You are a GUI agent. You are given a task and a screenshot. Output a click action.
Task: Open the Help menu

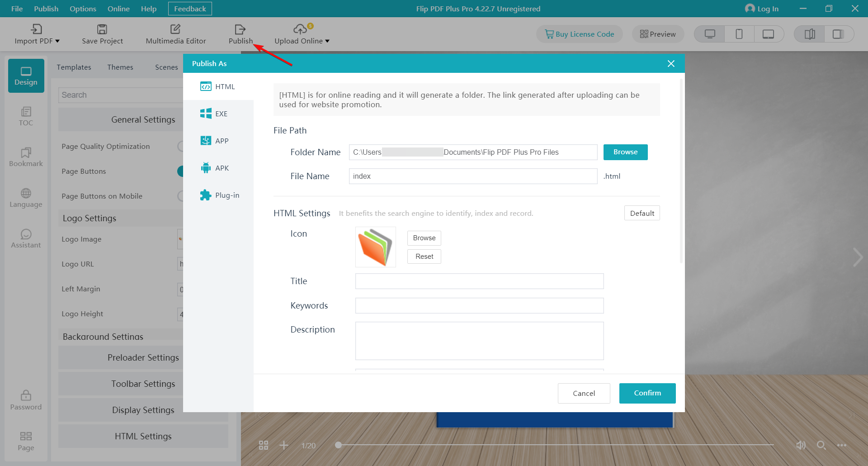(148, 9)
